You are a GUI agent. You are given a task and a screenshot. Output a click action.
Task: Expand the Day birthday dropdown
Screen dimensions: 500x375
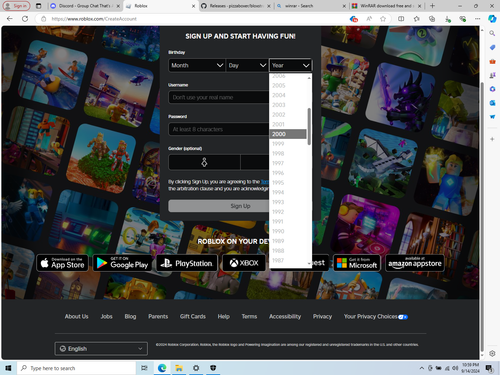tap(247, 65)
